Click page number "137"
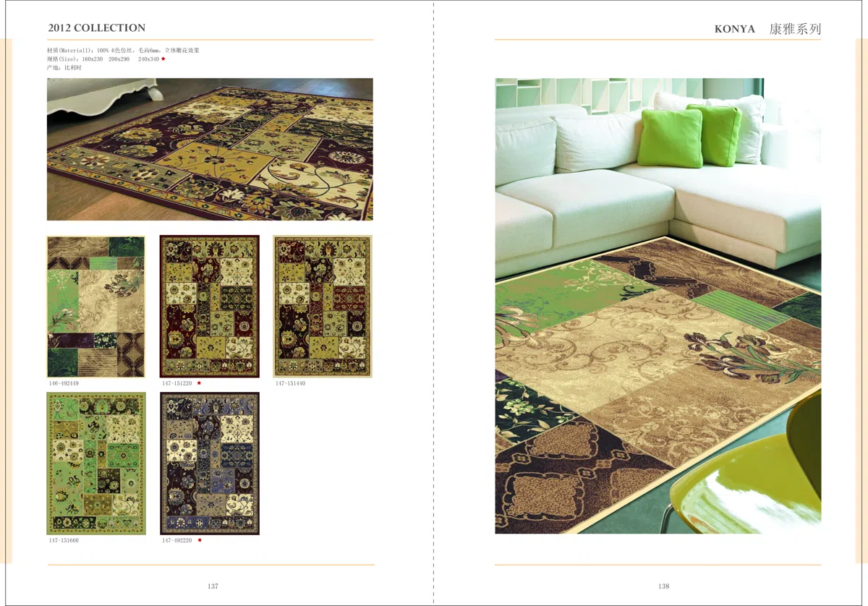 213,586
